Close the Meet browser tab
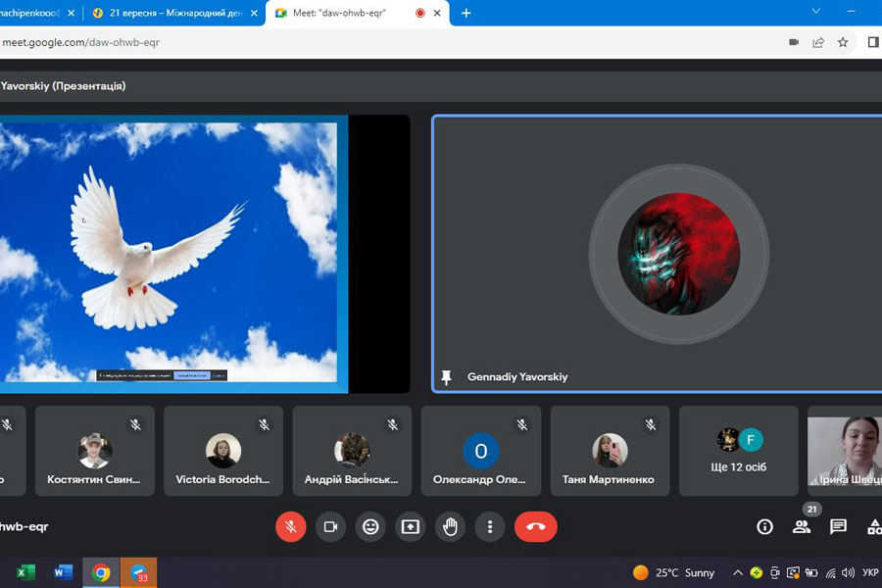 pyautogui.click(x=437, y=13)
